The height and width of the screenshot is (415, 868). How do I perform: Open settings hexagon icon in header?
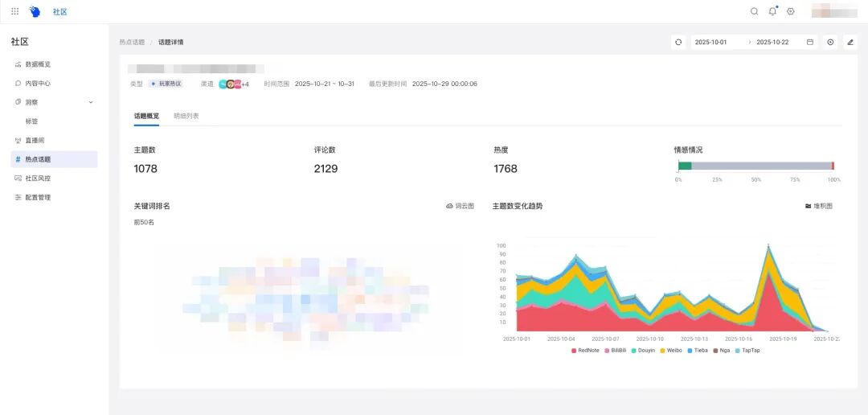point(791,11)
